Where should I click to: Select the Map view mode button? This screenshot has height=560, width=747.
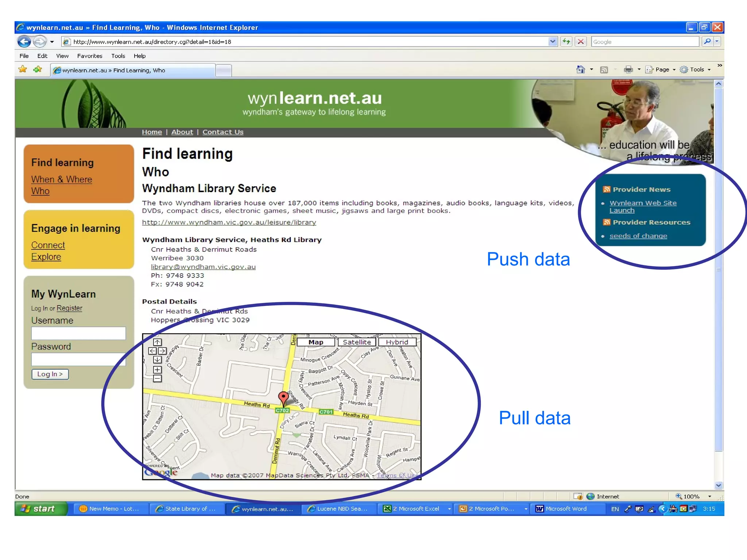[x=316, y=342]
